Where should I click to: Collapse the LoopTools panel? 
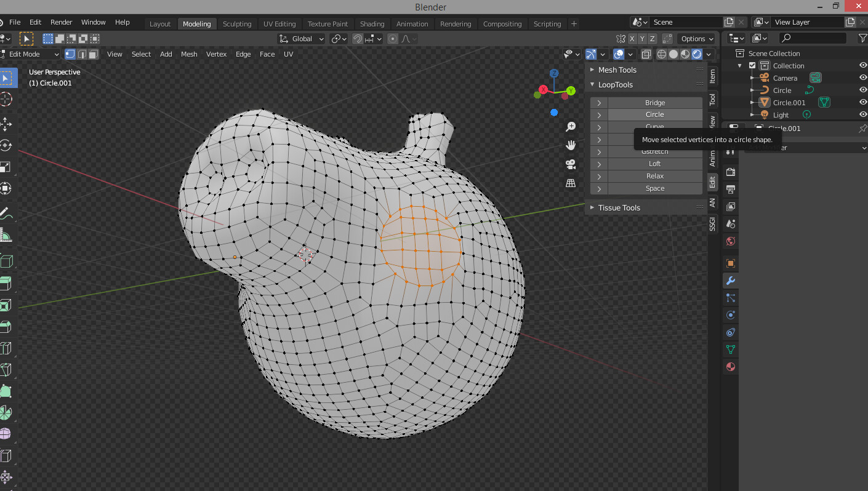click(x=593, y=84)
